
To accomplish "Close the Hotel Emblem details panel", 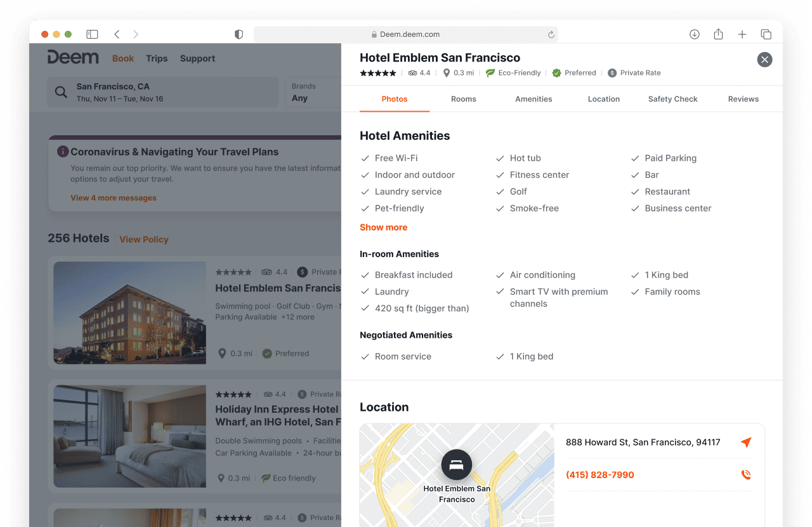I will [x=765, y=60].
